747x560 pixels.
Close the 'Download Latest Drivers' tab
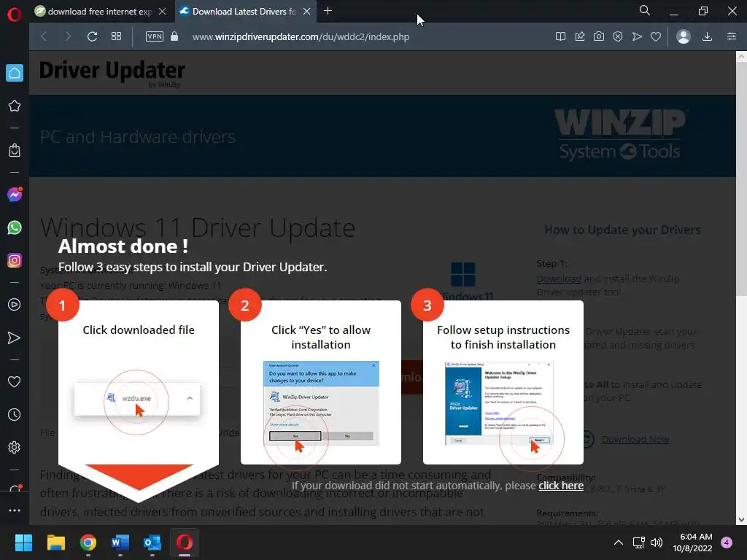pyautogui.click(x=307, y=12)
